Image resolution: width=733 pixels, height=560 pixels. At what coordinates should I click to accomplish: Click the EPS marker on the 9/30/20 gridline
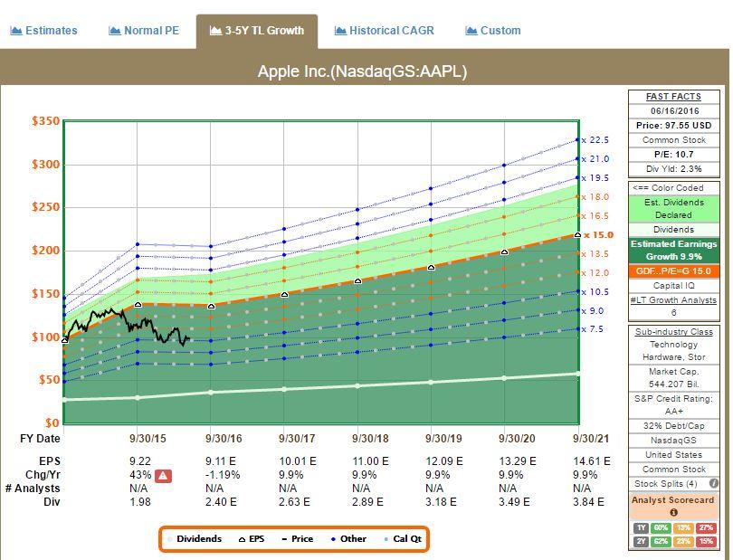[x=504, y=252]
